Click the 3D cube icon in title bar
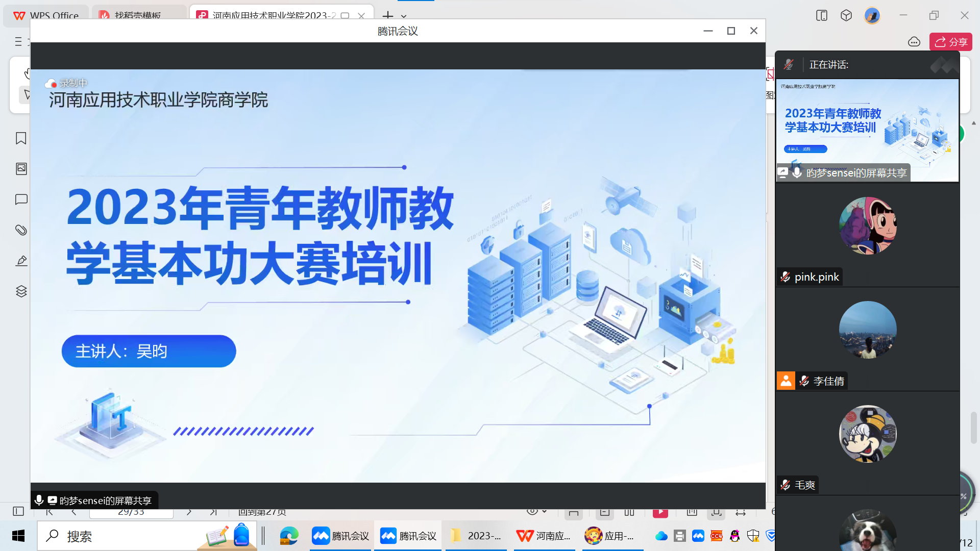This screenshot has width=980, height=551. point(846,15)
